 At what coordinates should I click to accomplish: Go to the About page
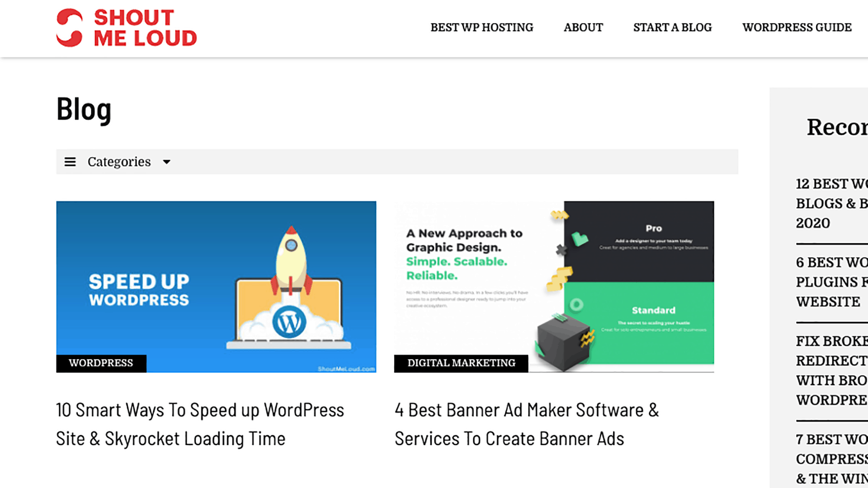click(583, 28)
